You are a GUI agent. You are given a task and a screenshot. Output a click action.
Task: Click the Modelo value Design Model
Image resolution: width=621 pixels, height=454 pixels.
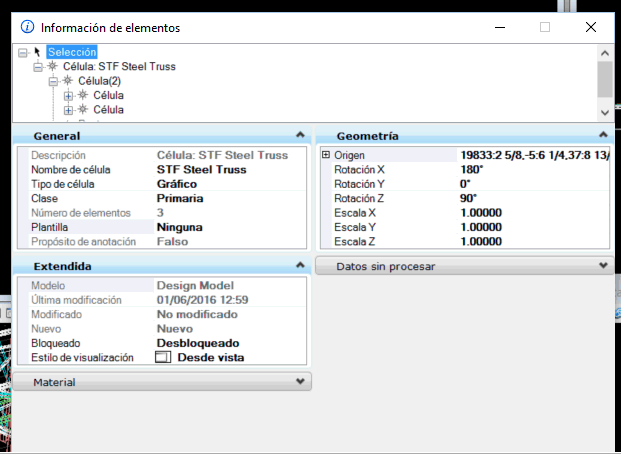coord(195,285)
